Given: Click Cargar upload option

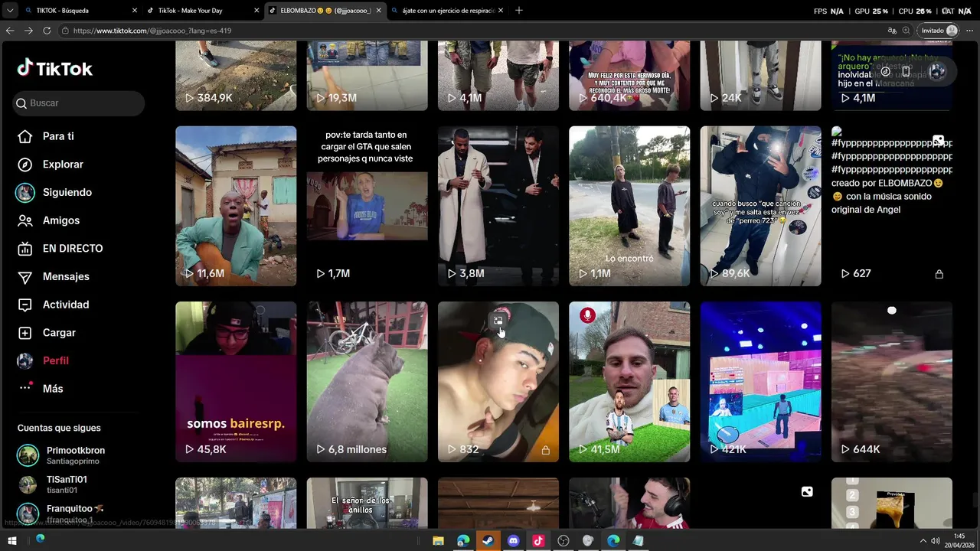Looking at the screenshot, I should pos(59,333).
